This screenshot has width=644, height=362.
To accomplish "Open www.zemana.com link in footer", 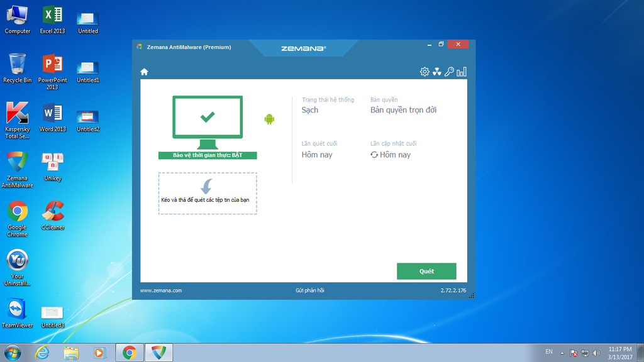I will pos(161,290).
